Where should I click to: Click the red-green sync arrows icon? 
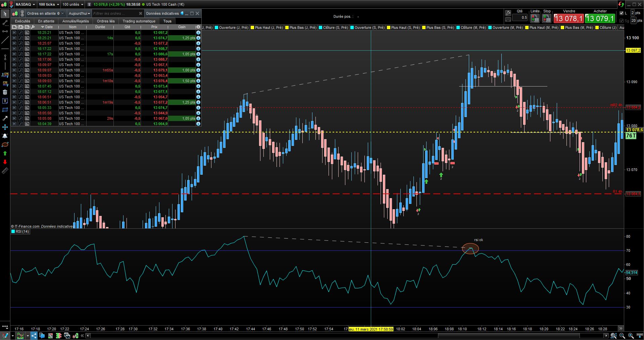621,4
